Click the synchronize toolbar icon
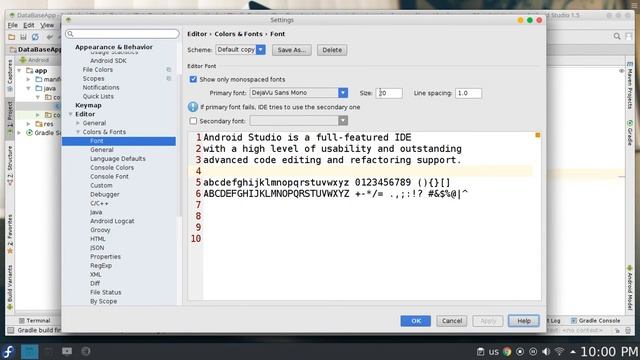The image size is (640, 360). [35, 37]
